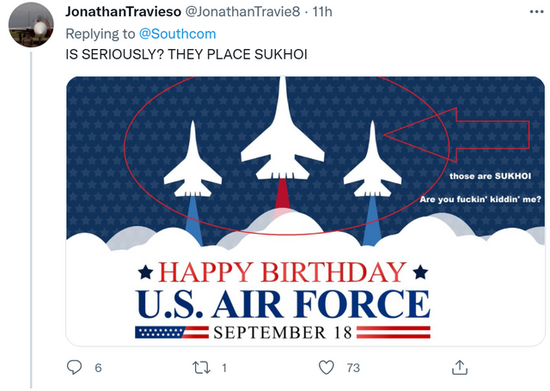The image size is (550, 391).
Task: Like the tweet with the heart icon
Action: click(x=326, y=367)
